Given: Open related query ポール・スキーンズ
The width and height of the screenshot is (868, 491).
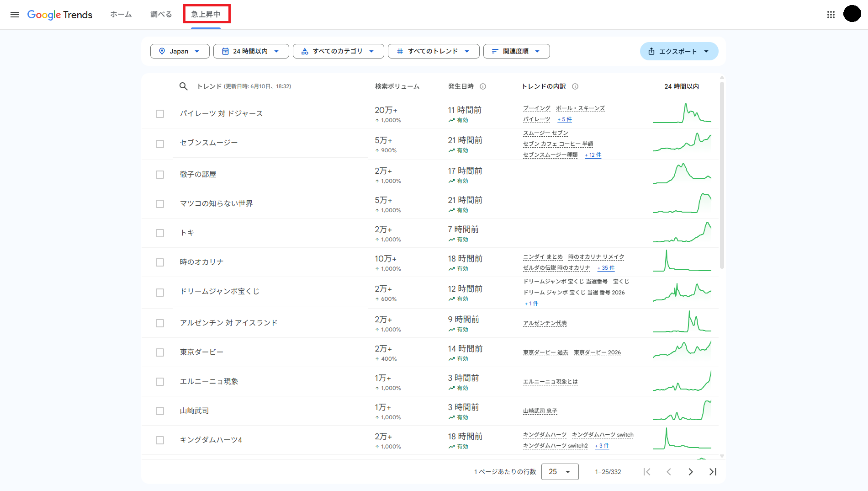Looking at the screenshot, I should [580, 108].
